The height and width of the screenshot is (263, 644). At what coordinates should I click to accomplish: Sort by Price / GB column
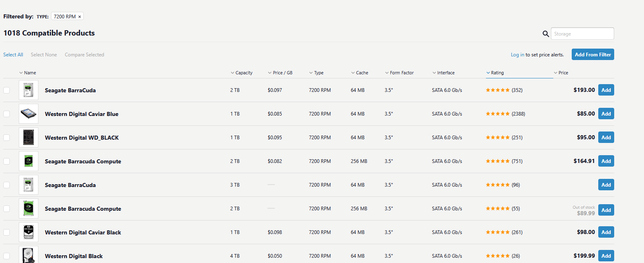coord(280,73)
